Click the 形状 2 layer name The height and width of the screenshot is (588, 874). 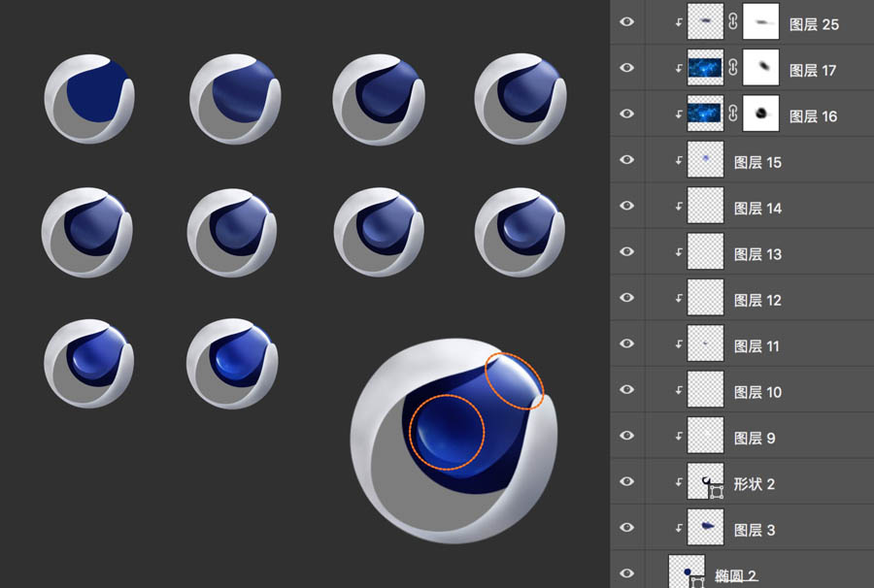755,484
